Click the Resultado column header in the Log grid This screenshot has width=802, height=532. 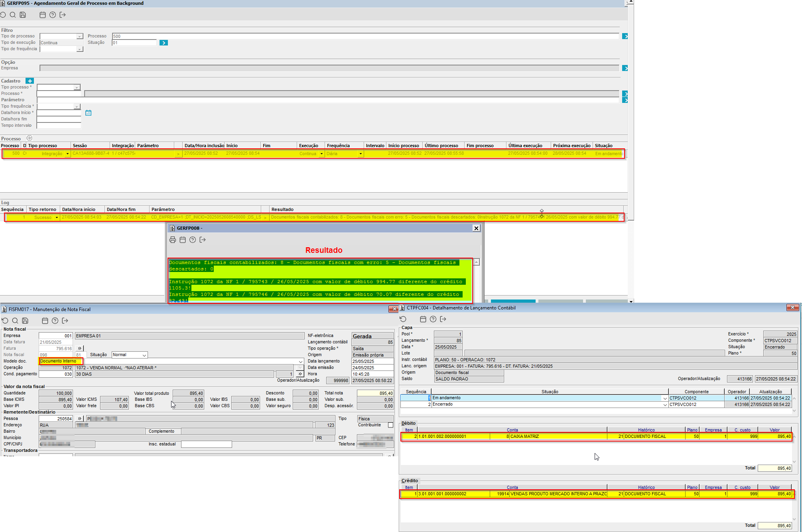pos(282,209)
